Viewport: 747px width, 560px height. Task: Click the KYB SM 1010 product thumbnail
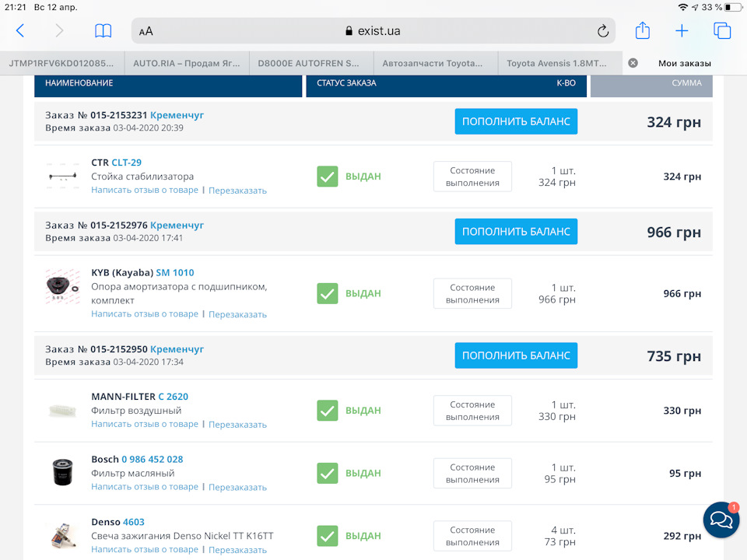pyautogui.click(x=62, y=287)
